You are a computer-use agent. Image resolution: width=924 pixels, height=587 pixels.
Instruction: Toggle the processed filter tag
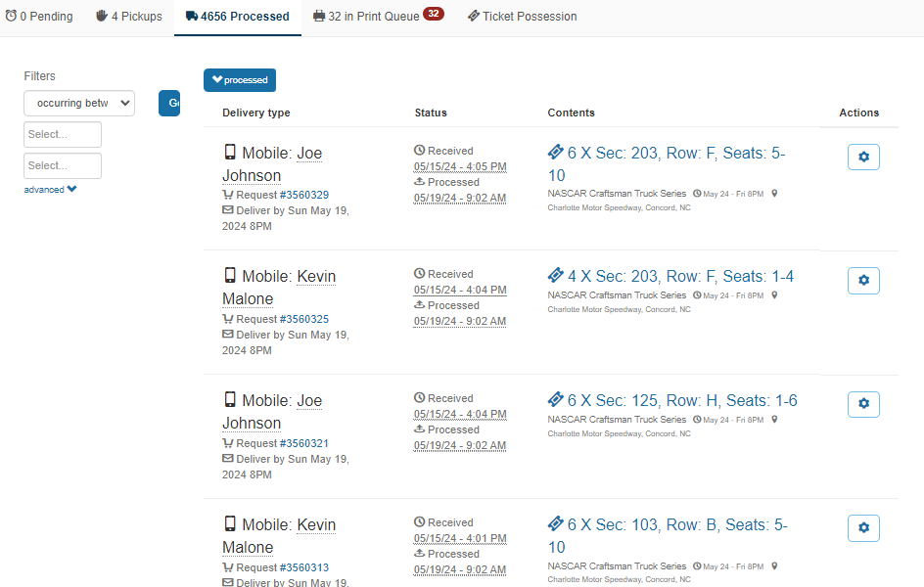point(240,80)
